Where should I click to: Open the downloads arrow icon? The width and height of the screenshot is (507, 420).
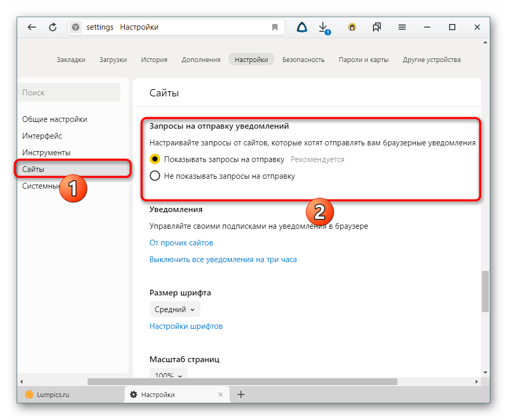(x=324, y=28)
